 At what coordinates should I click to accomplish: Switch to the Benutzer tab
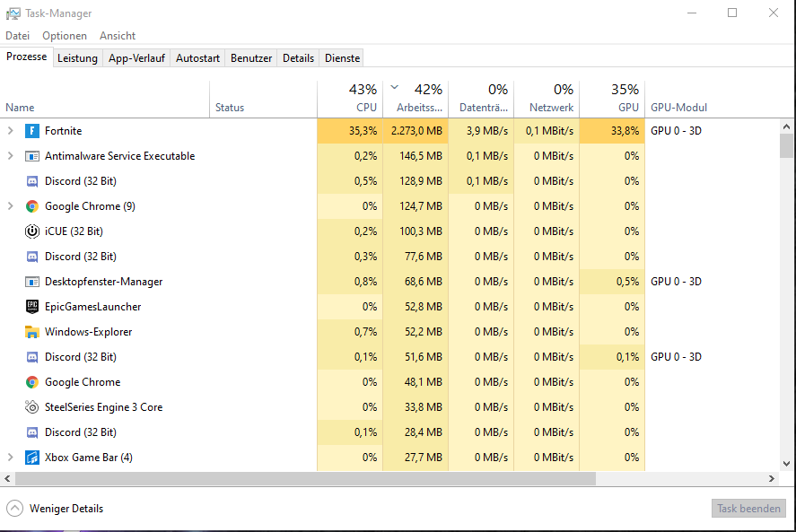[x=251, y=58]
